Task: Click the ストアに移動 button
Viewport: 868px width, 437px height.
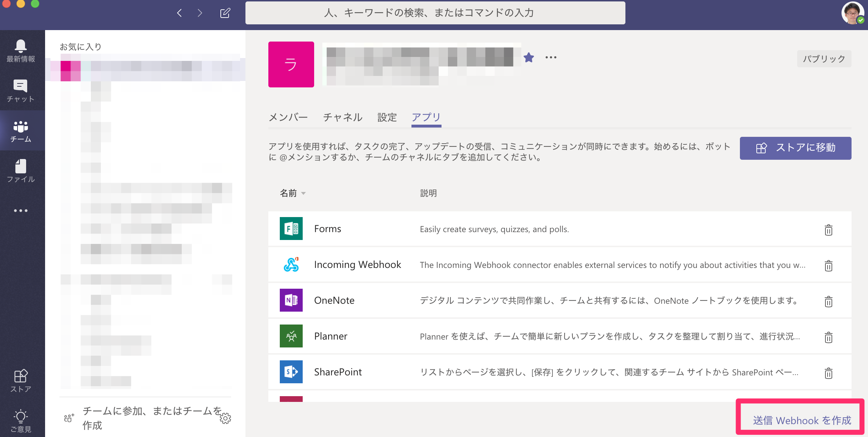Action: tap(796, 148)
